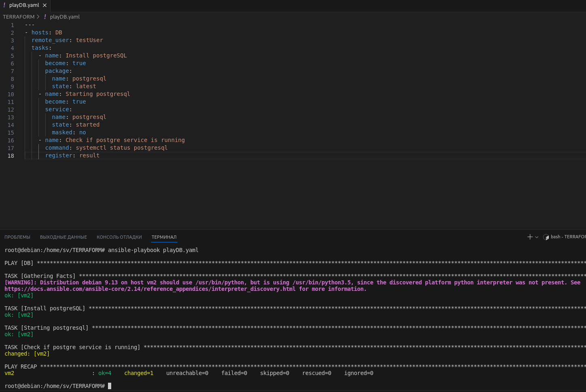The width and height of the screenshot is (586, 392).
Task: Click the warning icon on the playDB.yaml tab
Action: [x=5, y=6]
